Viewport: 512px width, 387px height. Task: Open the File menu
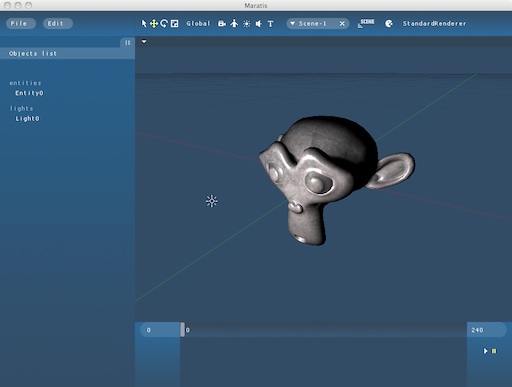[21, 23]
